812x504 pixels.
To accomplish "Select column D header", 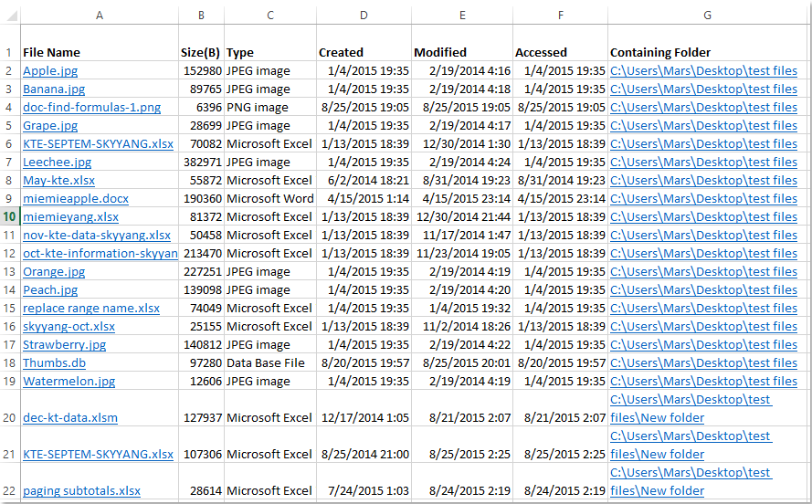I will click(x=364, y=16).
